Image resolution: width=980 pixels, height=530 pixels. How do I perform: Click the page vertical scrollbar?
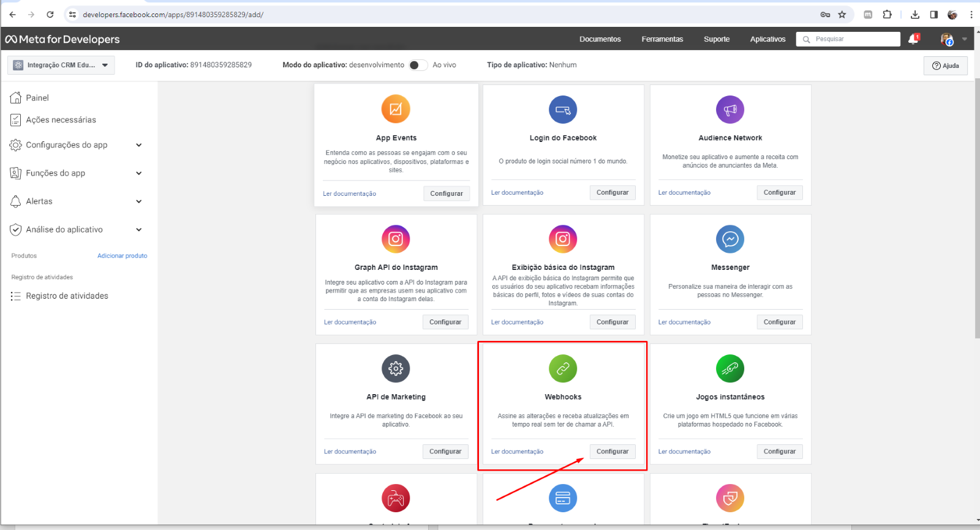(x=976, y=208)
